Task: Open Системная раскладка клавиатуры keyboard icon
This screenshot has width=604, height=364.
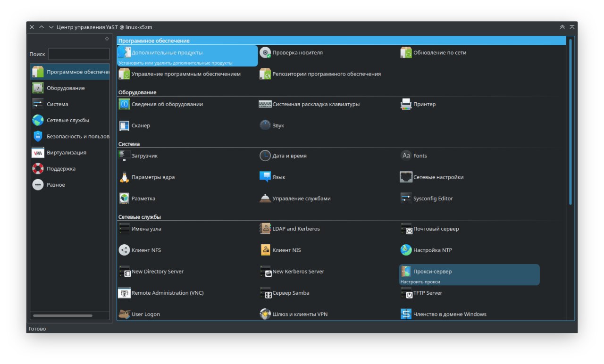Action: point(265,104)
